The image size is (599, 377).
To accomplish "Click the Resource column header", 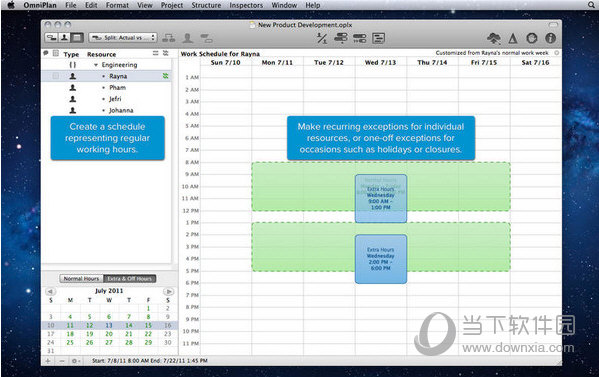I will (x=101, y=54).
